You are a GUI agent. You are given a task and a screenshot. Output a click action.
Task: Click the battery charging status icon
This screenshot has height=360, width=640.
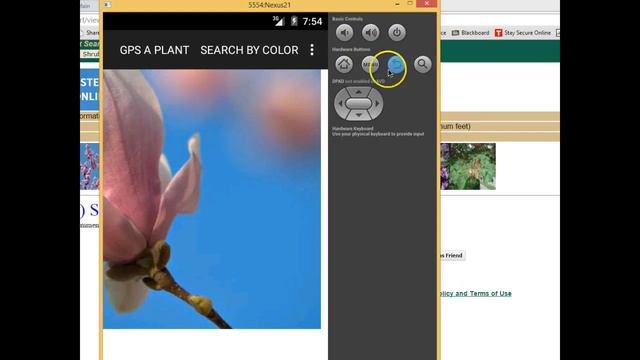[x=294, y=21]
